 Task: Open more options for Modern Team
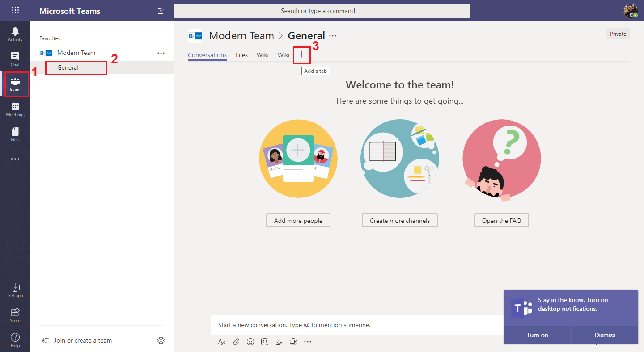161,53
